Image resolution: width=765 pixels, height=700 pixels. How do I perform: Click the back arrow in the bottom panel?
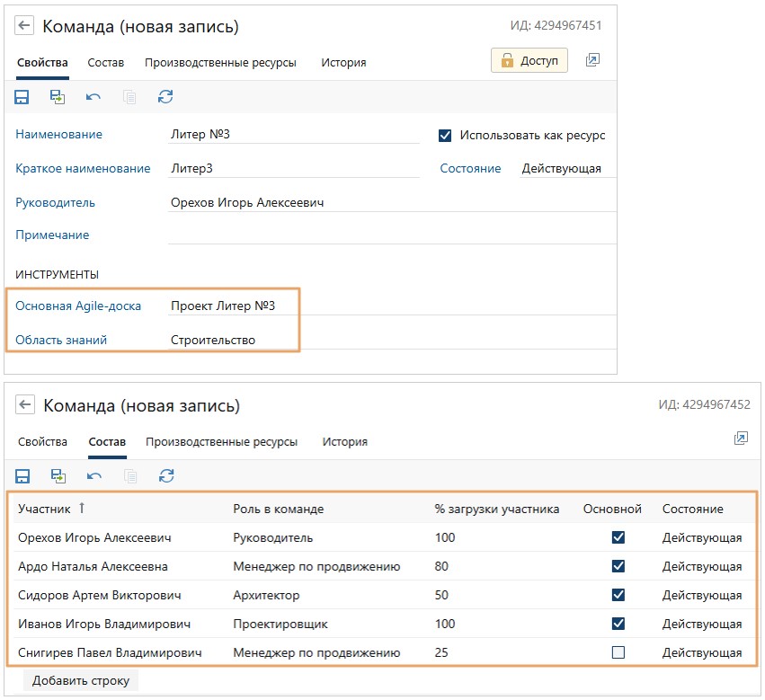click(x=25, y=404)
